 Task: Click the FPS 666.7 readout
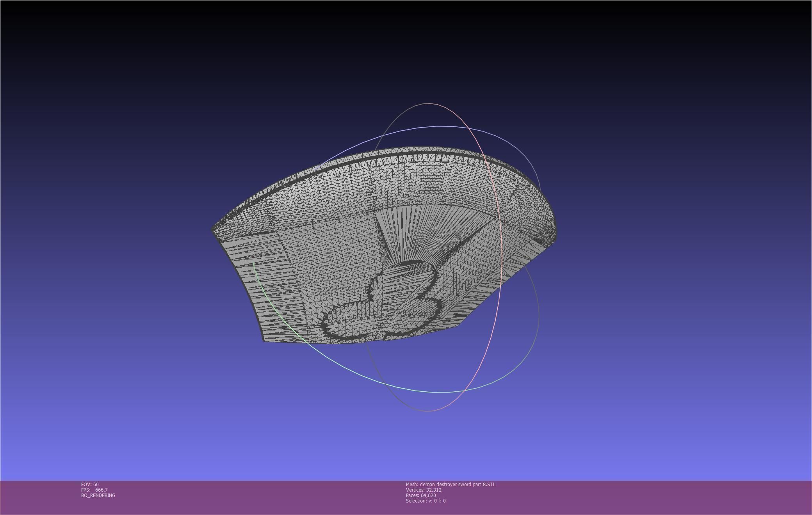point(94,490)
